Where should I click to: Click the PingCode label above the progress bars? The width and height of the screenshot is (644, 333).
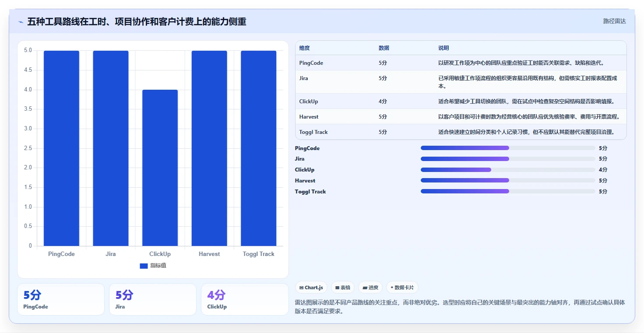pyautogui.click(x=307, y=148)
